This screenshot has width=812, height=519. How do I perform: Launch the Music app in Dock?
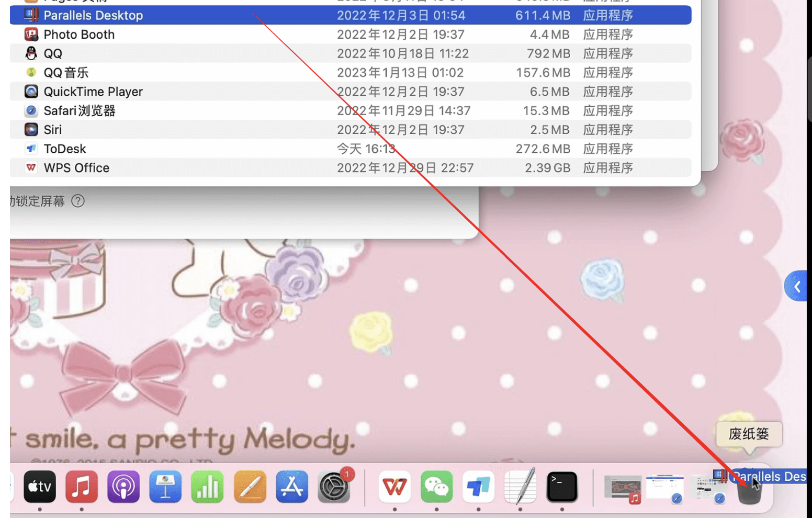[82, 487]
